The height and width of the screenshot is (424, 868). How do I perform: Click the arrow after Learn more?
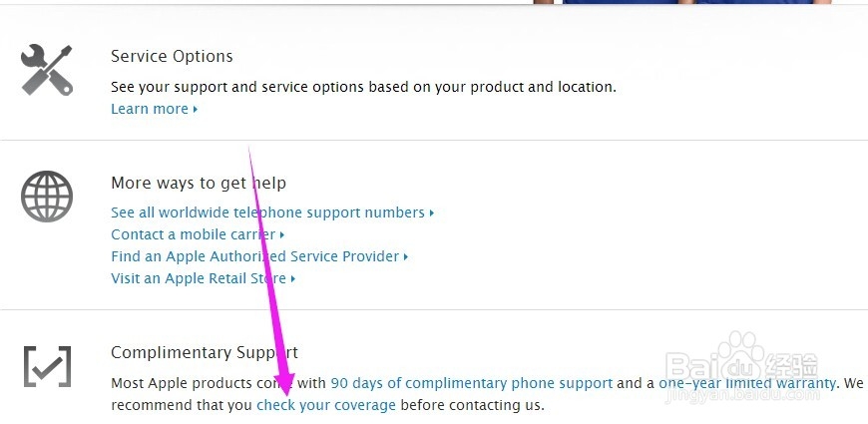pyautogui.click(x=196, y=110)
